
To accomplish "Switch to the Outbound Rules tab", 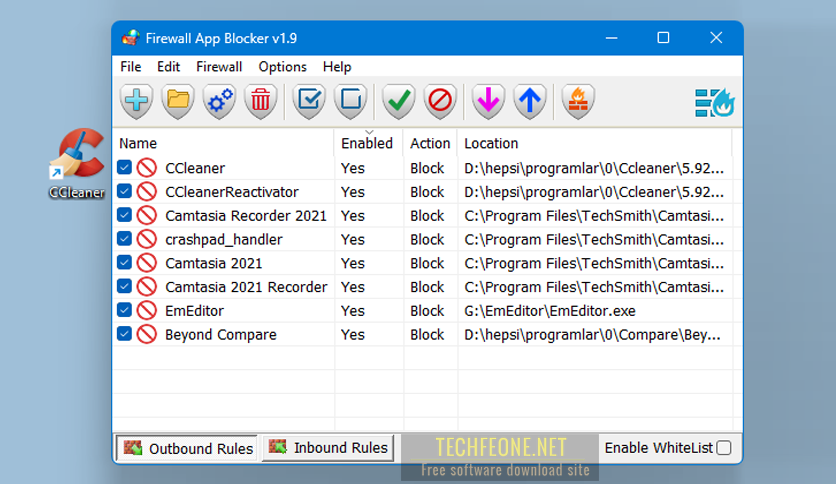I will coord(187,448).
